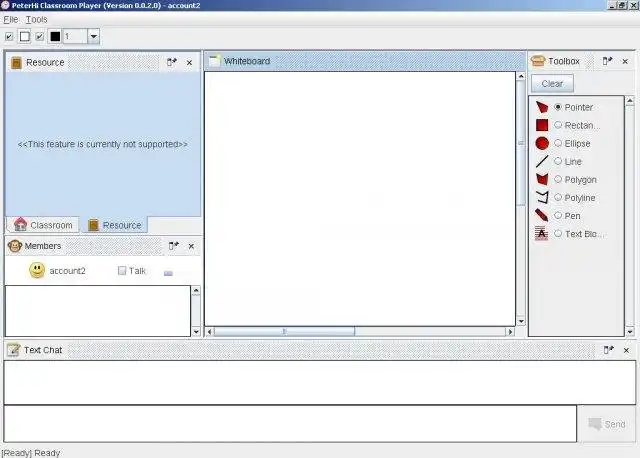Click the Send chat button
Image resolution: width=640 pixels, height=458 pixels.
coord(607,424)
